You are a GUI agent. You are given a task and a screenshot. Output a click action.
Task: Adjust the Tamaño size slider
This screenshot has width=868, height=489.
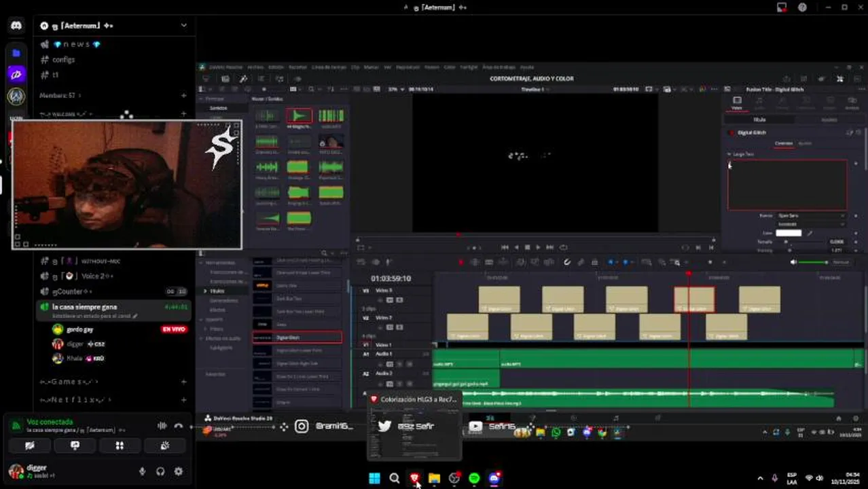pos(801,242)
